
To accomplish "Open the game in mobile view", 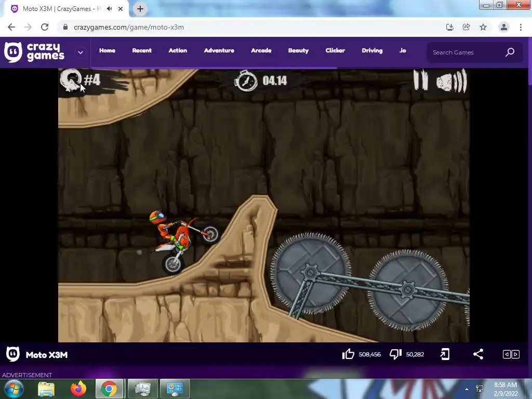I will tap(445, 354).
